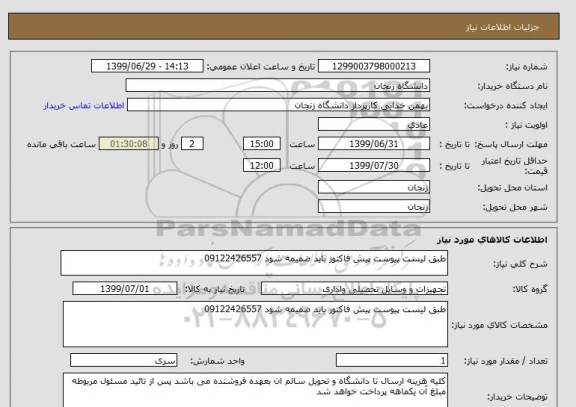Click the label نام دستگاه خریدار

coord(512,86)
